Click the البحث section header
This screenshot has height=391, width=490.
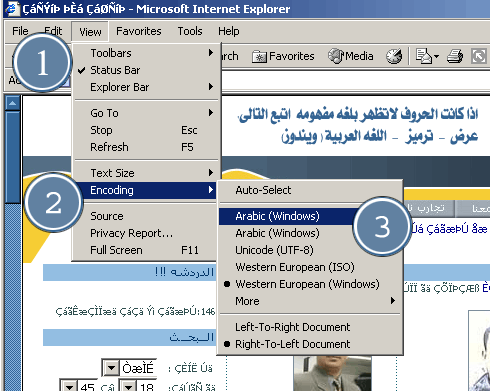[130, 337]
